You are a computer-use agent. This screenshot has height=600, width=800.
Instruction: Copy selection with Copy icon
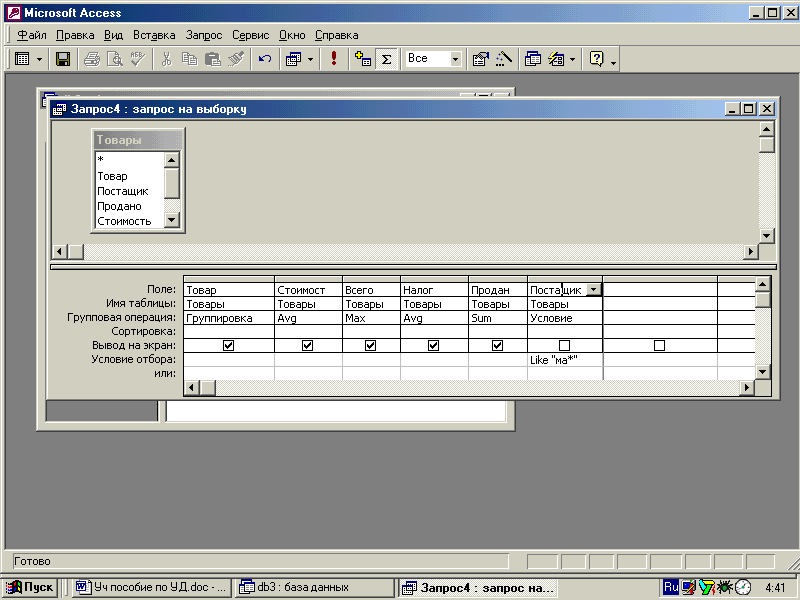(189, 59)
